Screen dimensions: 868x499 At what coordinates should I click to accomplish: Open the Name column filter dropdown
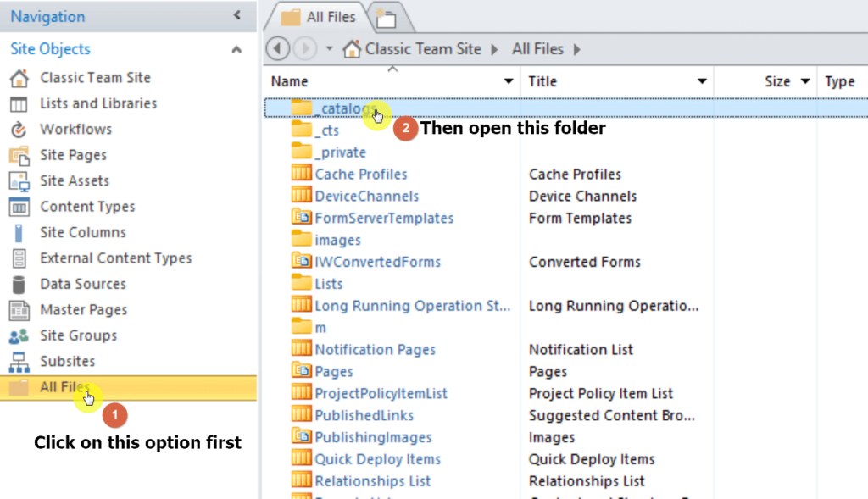[509, 81]
